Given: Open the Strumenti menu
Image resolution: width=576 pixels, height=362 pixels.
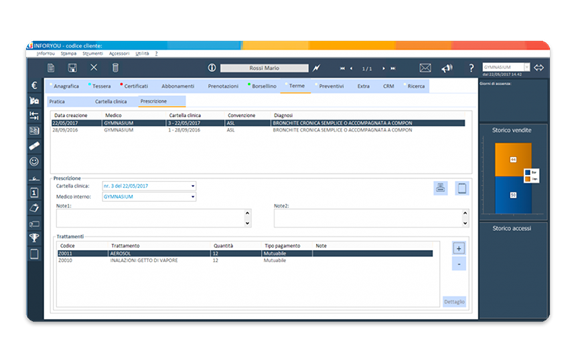Looking at the screenshot, I should coord(93,54).
